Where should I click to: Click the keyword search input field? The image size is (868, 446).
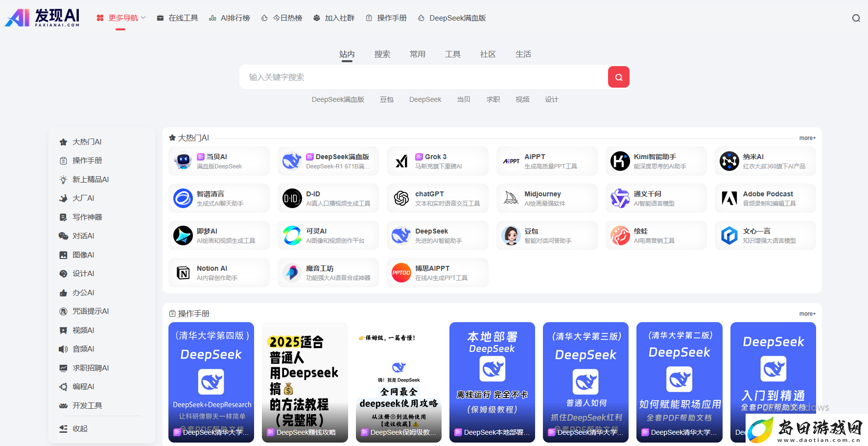tap(423, 77)
